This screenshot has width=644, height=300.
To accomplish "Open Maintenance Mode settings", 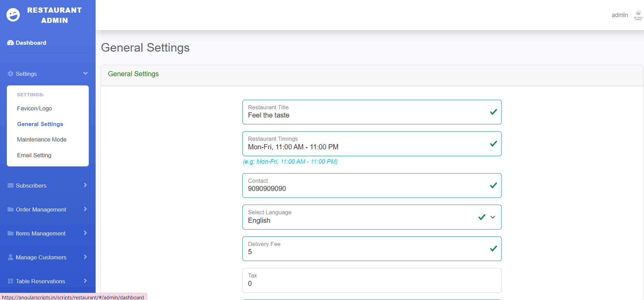I will [42, 139].
